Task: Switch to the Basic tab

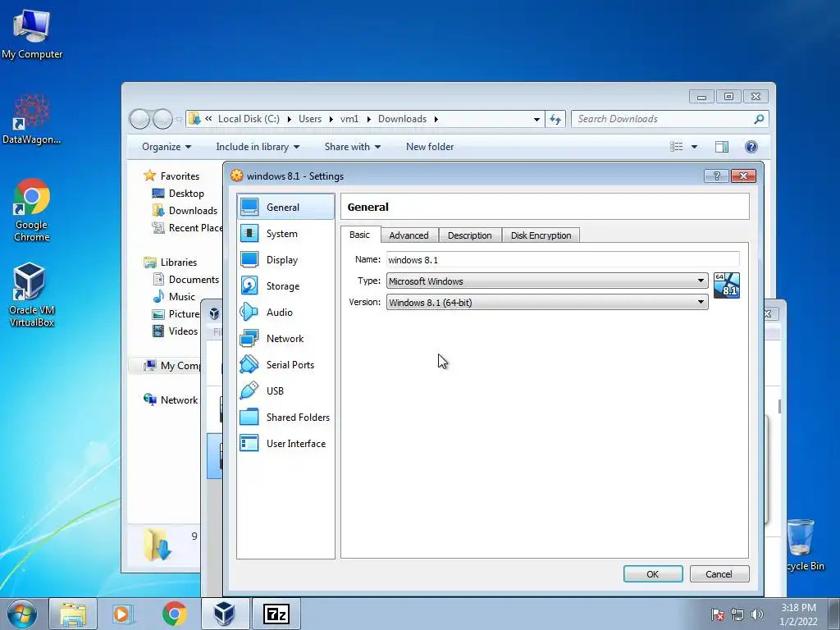Action: click(359, 235)
